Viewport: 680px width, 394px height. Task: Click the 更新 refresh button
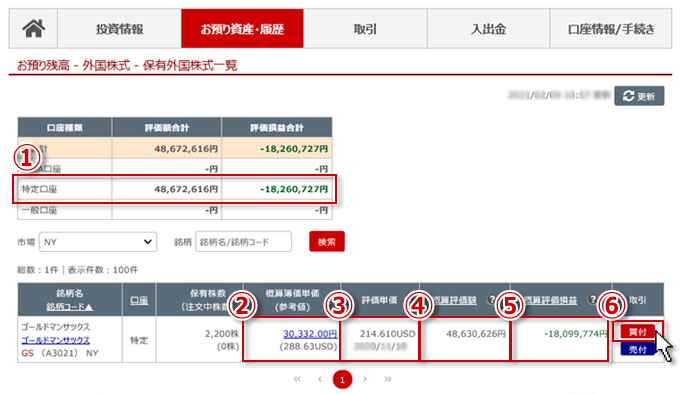[639, 96]
